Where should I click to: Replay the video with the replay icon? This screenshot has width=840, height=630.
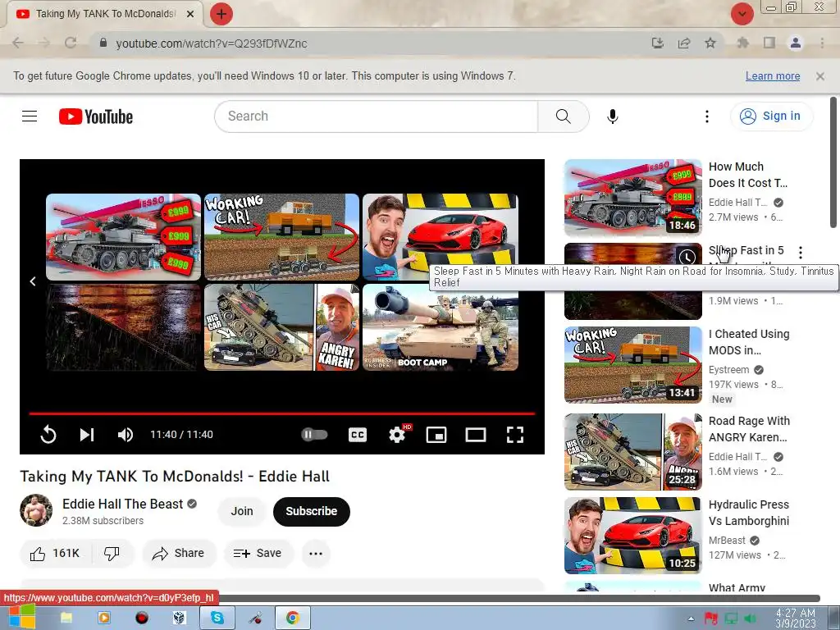(48, 435)
